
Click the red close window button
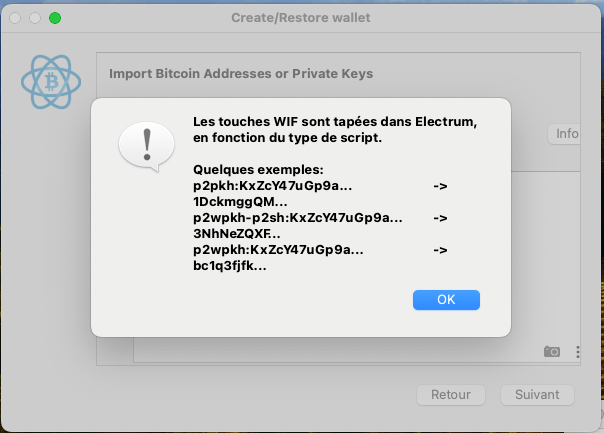(15, 18)
